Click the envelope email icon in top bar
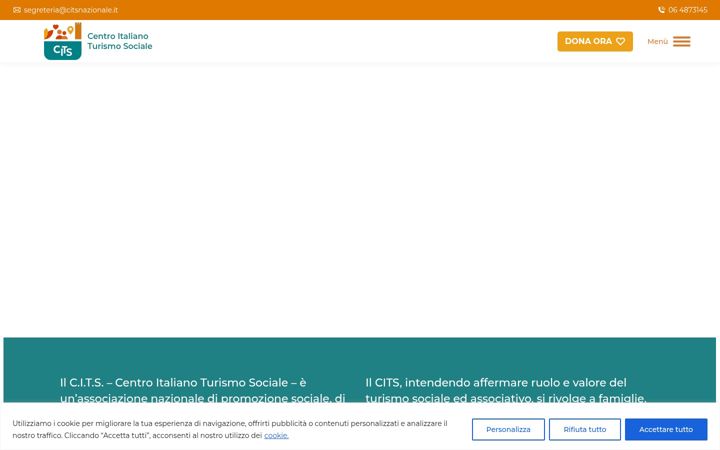The height and width of the screenshot is (450, 720). point(17,10)
